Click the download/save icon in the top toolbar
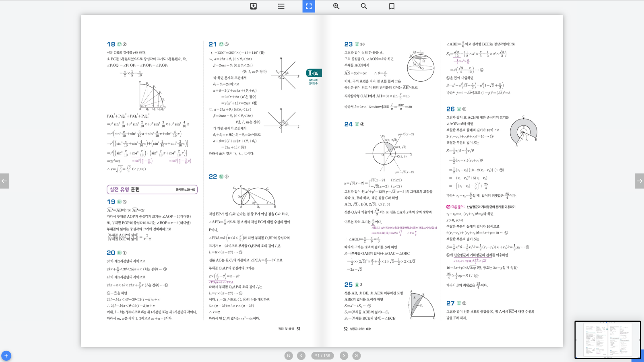The image size is (644, 362). [253, 6]
